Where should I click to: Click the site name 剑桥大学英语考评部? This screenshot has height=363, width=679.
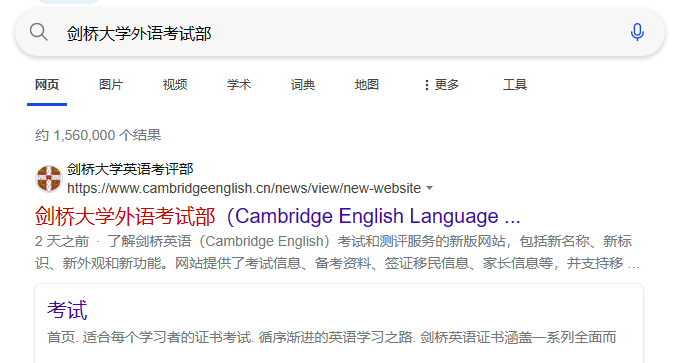point(130,169)
